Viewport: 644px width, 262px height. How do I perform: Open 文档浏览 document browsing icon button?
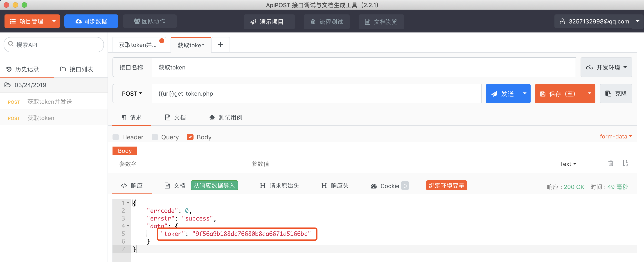381,22
